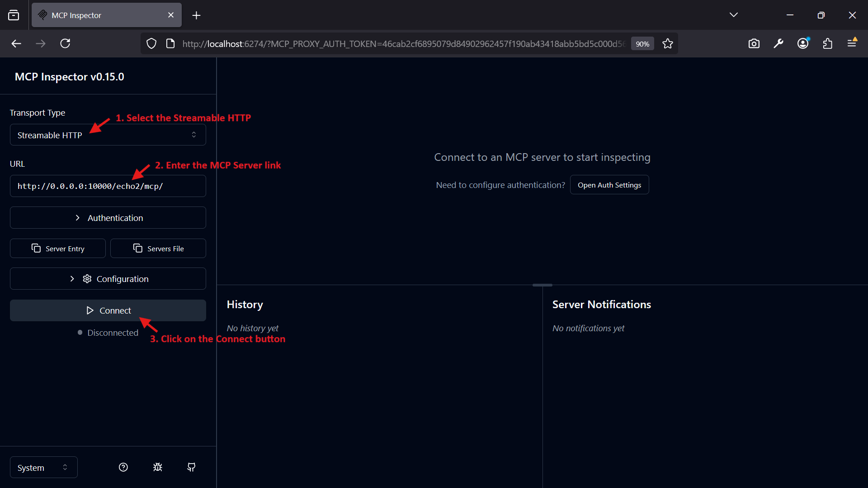The image size is (868, 488).
Task: Restore down the browser window
Action: [821, 15]
